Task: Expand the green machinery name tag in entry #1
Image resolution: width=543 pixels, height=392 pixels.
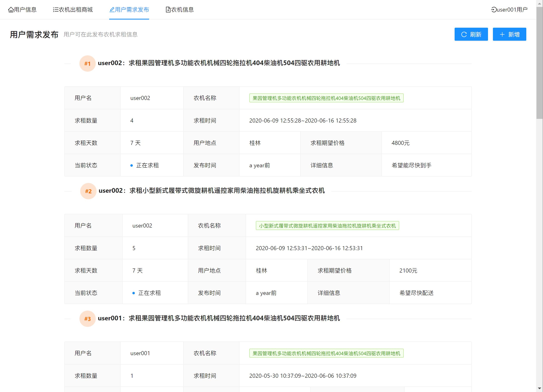Action: pos(326,98)
